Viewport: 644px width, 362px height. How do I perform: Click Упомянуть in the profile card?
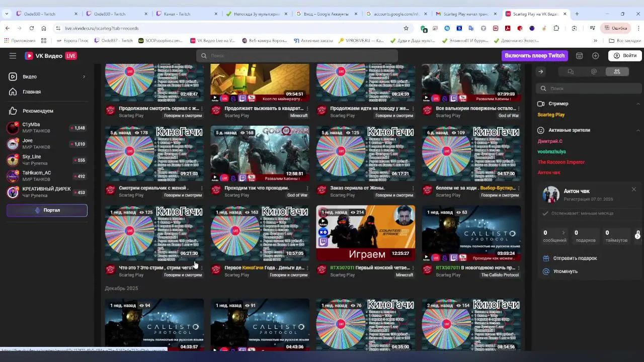point(566,271)
